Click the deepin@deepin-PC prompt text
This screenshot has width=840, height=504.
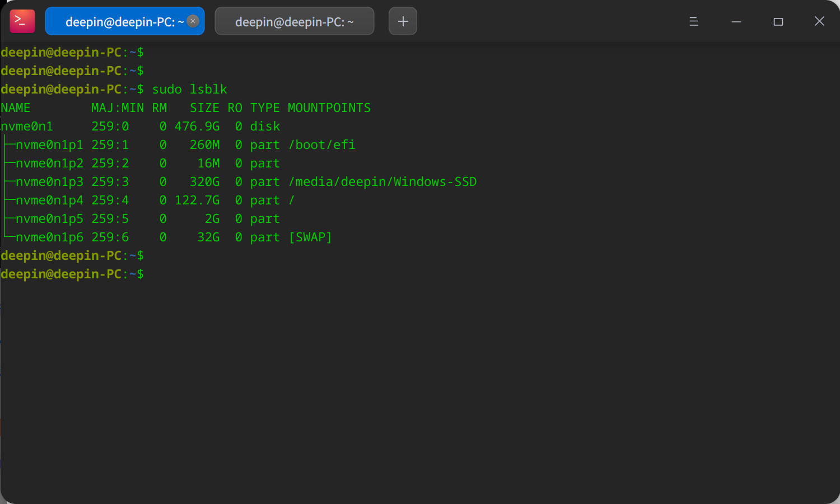click(x=60, y=52)
